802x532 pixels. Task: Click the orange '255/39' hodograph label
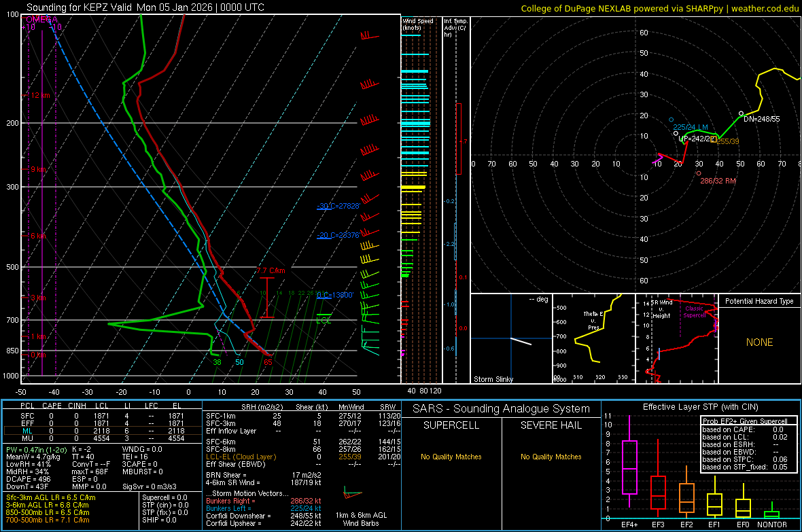728,141
